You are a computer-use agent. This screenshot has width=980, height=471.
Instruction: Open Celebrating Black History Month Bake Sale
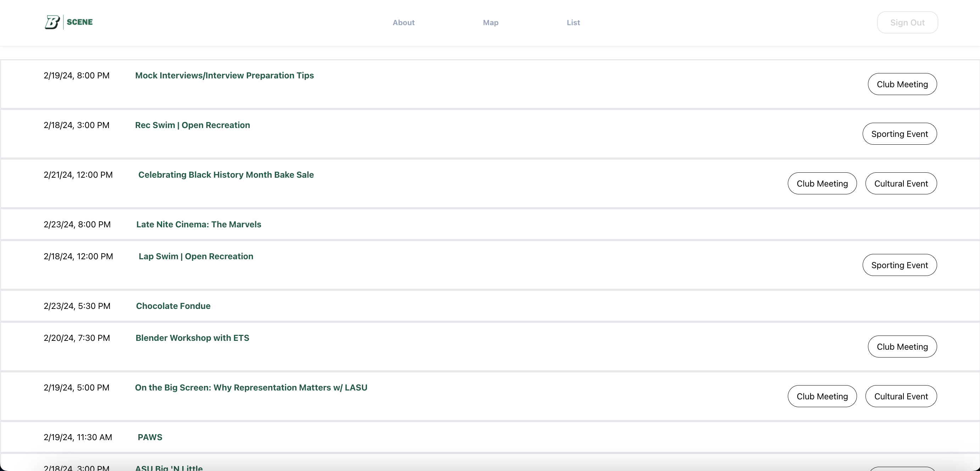pos(226,174)
